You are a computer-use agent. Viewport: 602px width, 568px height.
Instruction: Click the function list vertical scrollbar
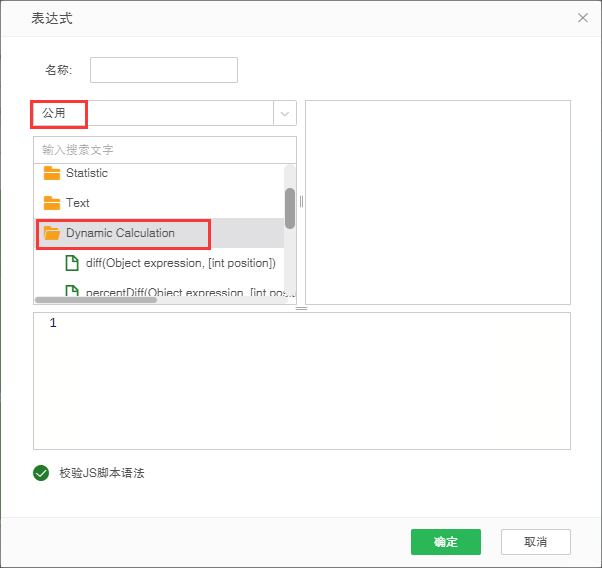[x=290, y=208]
